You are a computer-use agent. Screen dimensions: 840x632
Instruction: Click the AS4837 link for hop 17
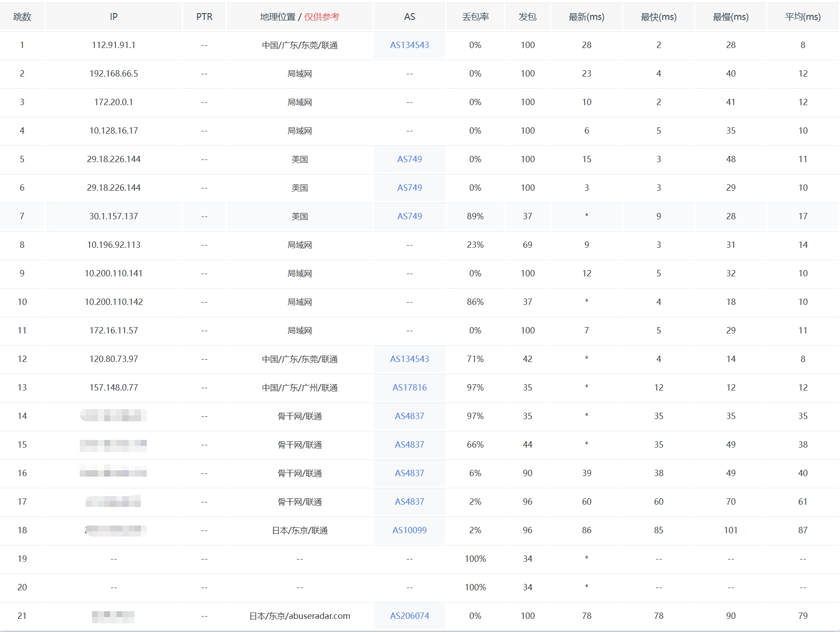[x=410, y=502]
